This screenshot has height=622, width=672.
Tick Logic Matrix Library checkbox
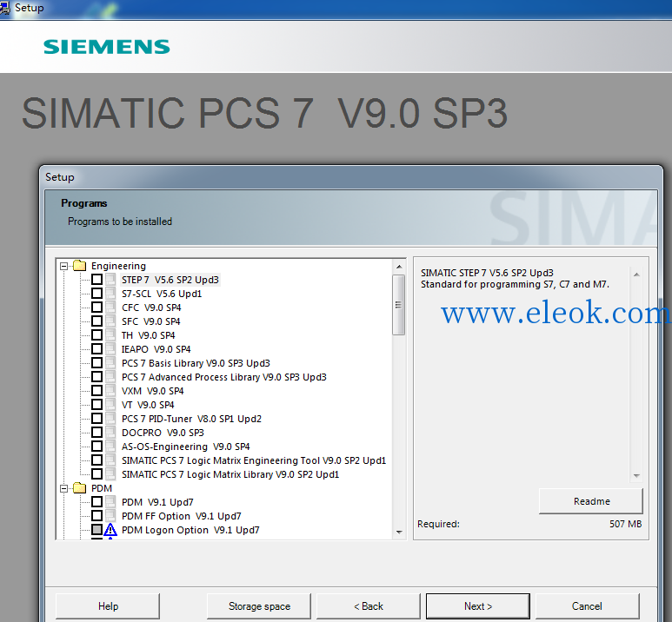96,474
